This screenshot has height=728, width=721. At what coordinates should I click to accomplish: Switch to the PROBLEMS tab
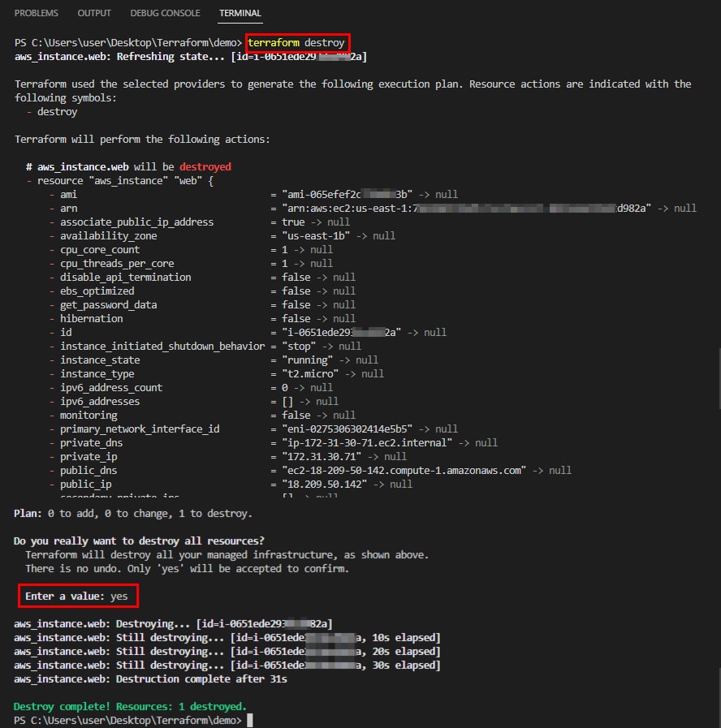click(x=36, y=14)
